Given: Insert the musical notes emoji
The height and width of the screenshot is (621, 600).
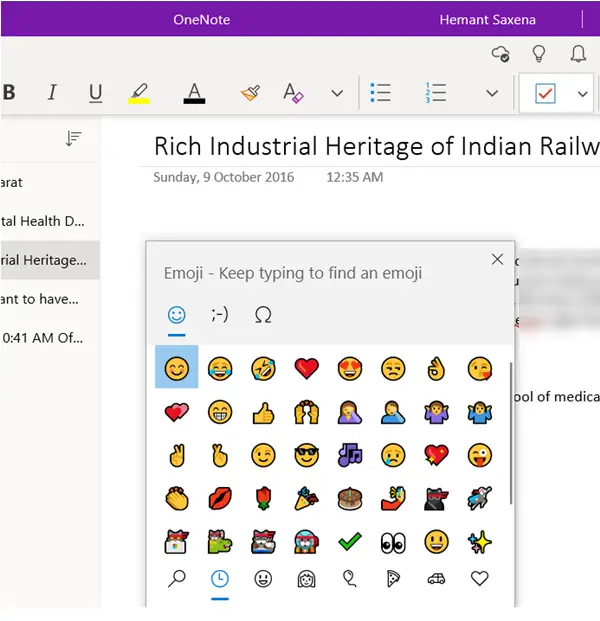Looking at the screenshot, I should (x=350, y=455).
